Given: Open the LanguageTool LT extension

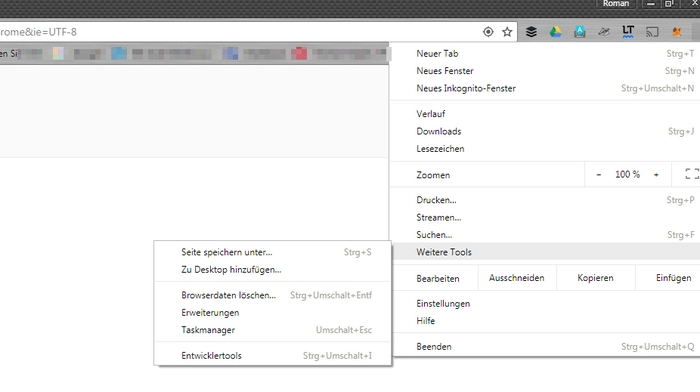Looking at the screenshot, I should pyautogui.click(x=628, y=32).
